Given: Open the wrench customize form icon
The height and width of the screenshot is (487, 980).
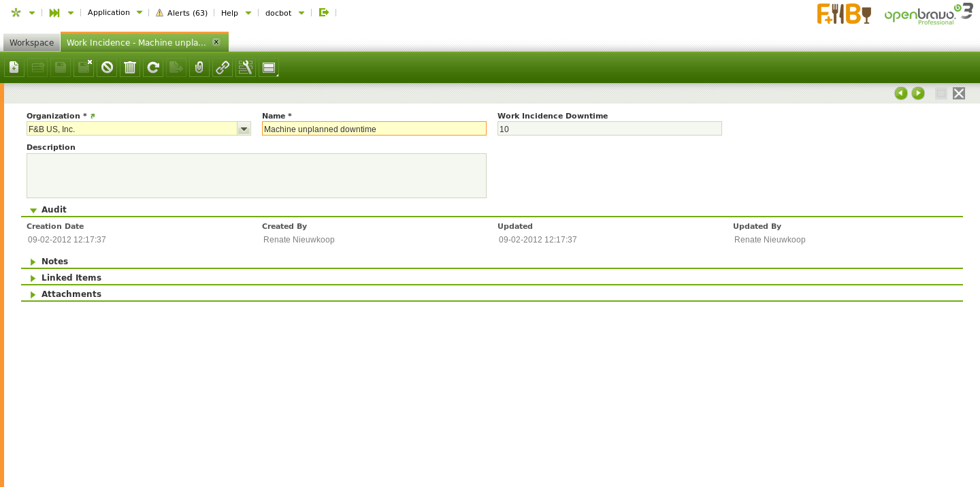Looking at the screenshot, I should [x=246, y=67].
